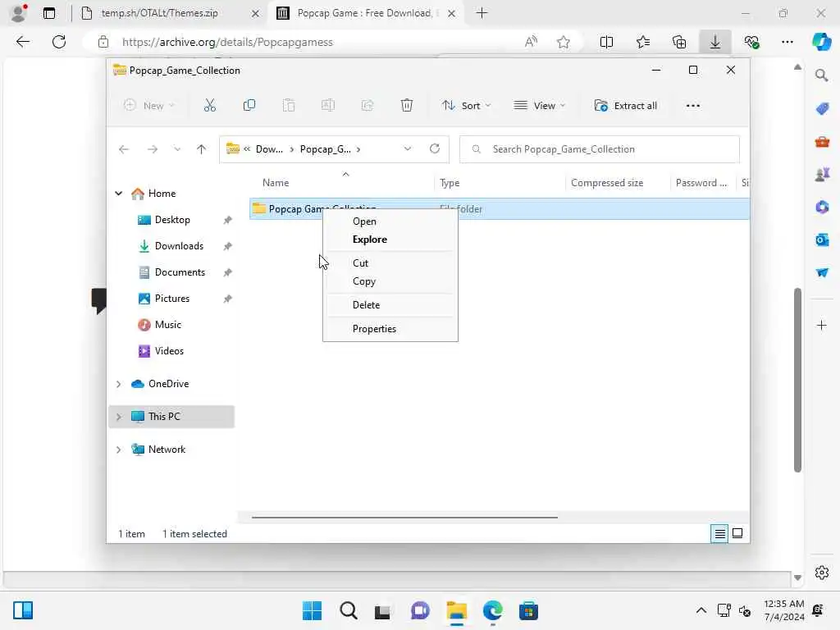Open Edge Copilot icon
The width and height of the screenshot is (840, 630).
pyautogui.click(x=821, y=42)
